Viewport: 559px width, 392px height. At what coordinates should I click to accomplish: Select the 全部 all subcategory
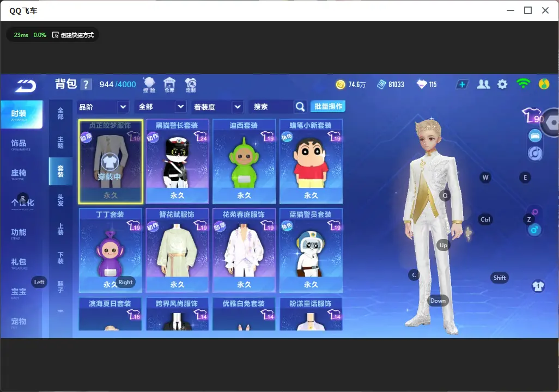(x=60, y=114)
